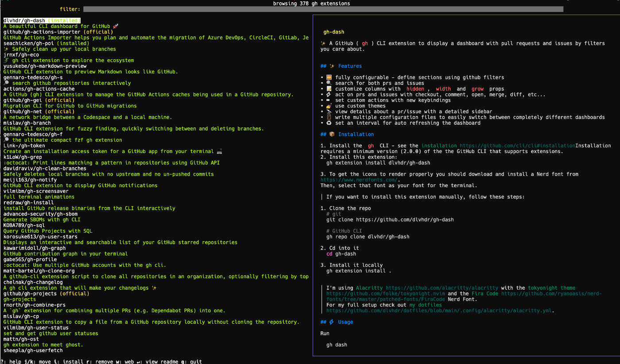Click the '?: help' shortcut hint
Viewport: 620px width, 364px height.
[x=11, y=361]
